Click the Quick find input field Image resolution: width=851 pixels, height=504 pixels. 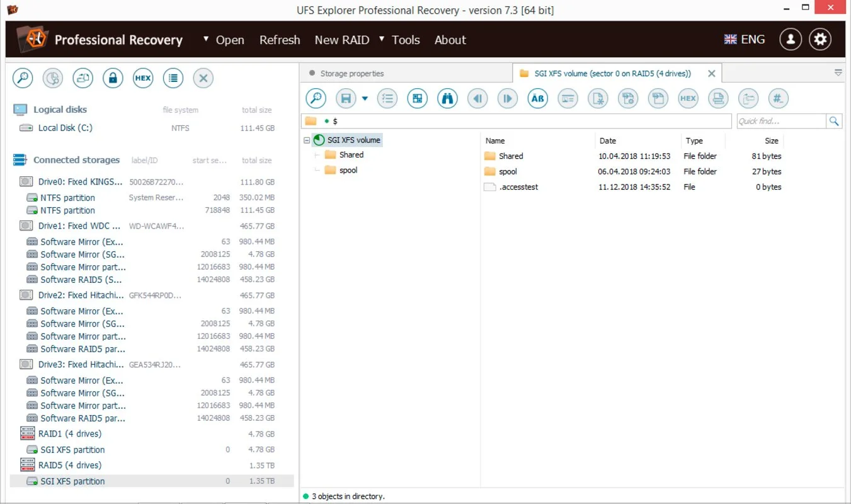[781, 121]
